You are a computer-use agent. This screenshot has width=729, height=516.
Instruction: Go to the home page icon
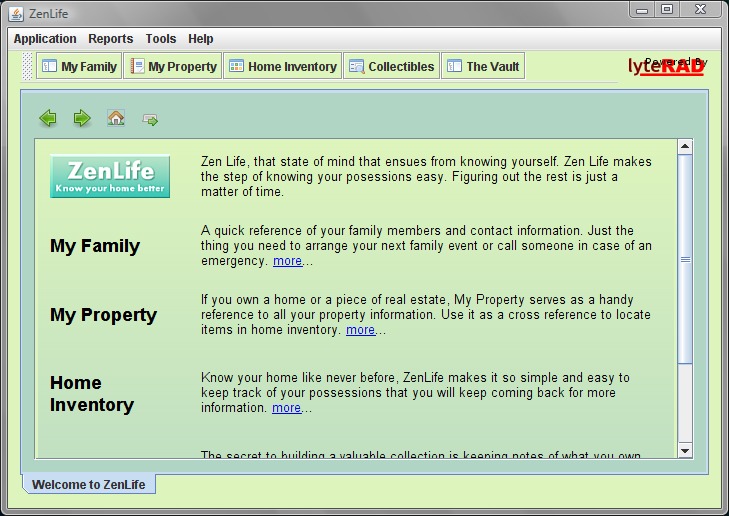116,119
